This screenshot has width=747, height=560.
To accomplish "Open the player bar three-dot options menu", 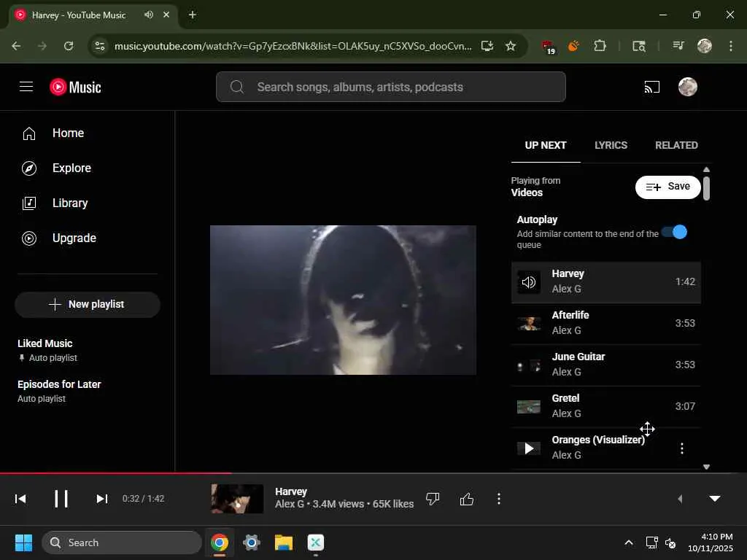I will click(x=498, y=499).
